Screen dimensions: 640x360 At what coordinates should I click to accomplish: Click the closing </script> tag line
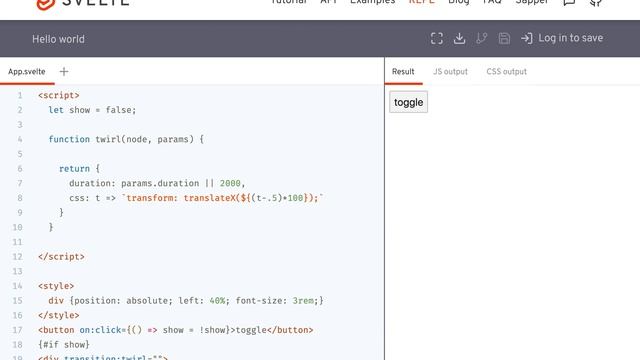[61, 257]
